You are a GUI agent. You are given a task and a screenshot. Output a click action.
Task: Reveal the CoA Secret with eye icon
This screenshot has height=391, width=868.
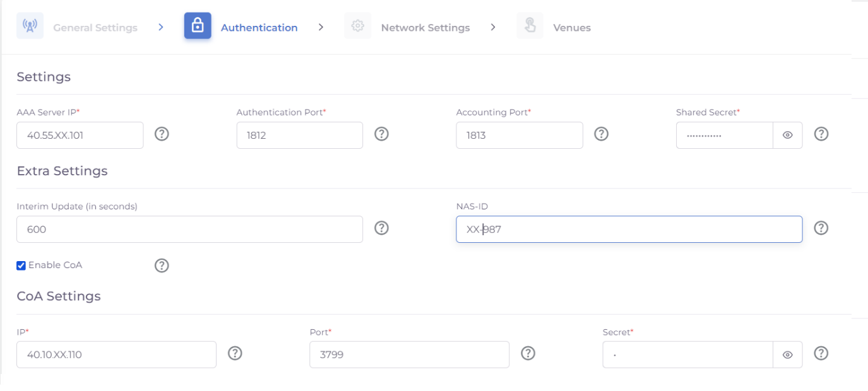pyautogui.click(x=787, y=355)
